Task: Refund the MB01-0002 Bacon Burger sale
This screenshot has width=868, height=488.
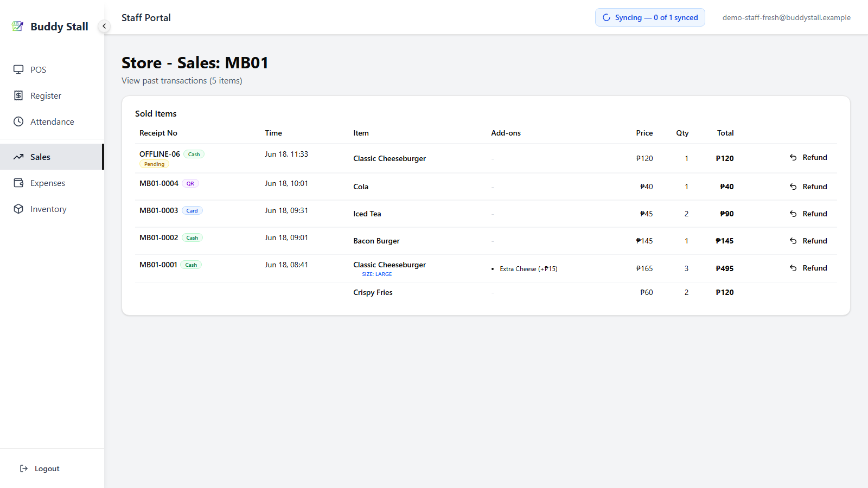Action: click(808, 241)
